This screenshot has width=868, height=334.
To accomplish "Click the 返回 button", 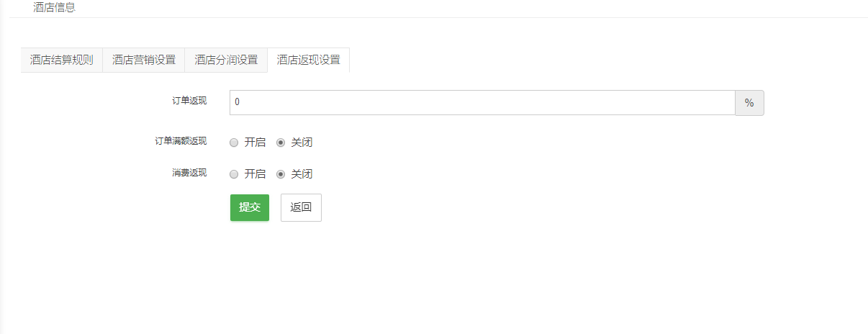I will tap(301, 207).
